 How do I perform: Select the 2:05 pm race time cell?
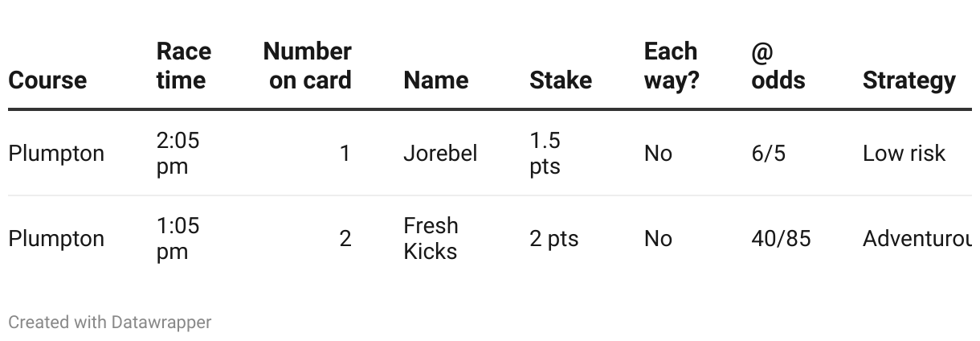click(x=178, y=154)
